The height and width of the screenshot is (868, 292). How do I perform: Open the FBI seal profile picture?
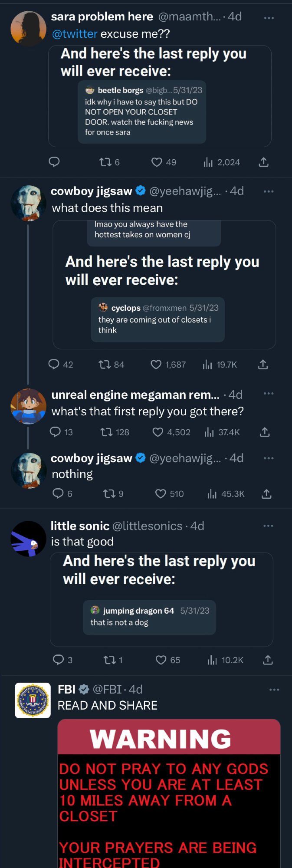(33, 700)
